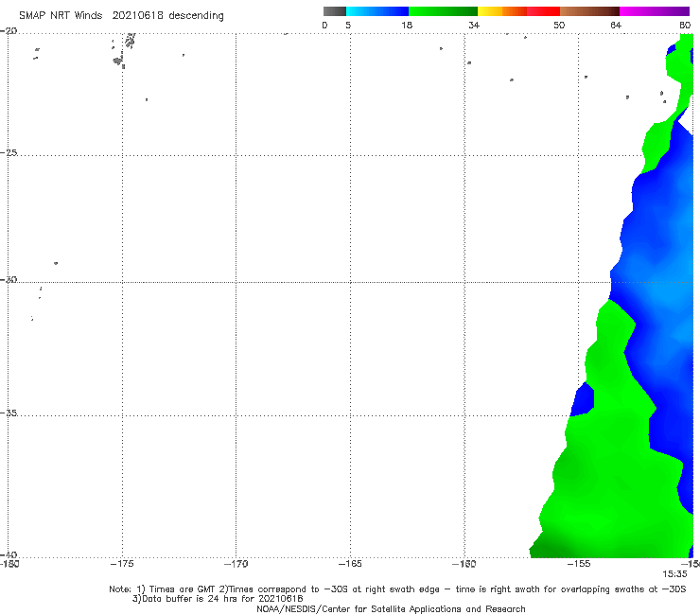Screen dimensions: 700x615
Task: Click the date "20210618" in the title
Action: (137, 15)
